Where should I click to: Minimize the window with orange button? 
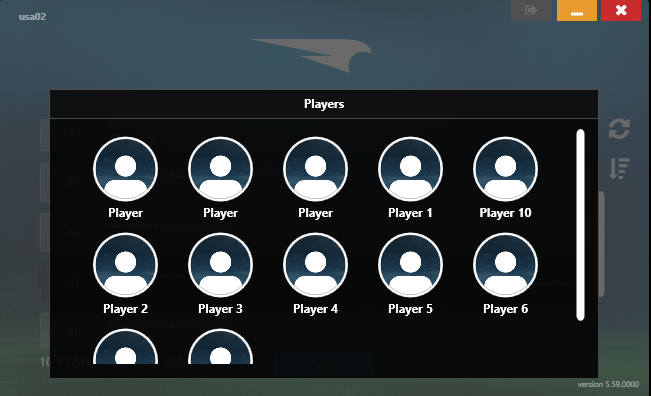pyautogui.click(x=577, y=10)
